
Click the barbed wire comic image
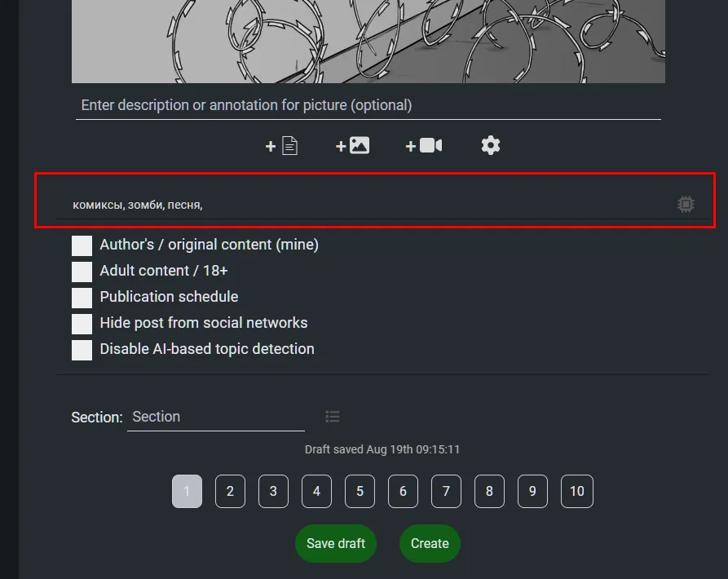[x=368, y=42]
